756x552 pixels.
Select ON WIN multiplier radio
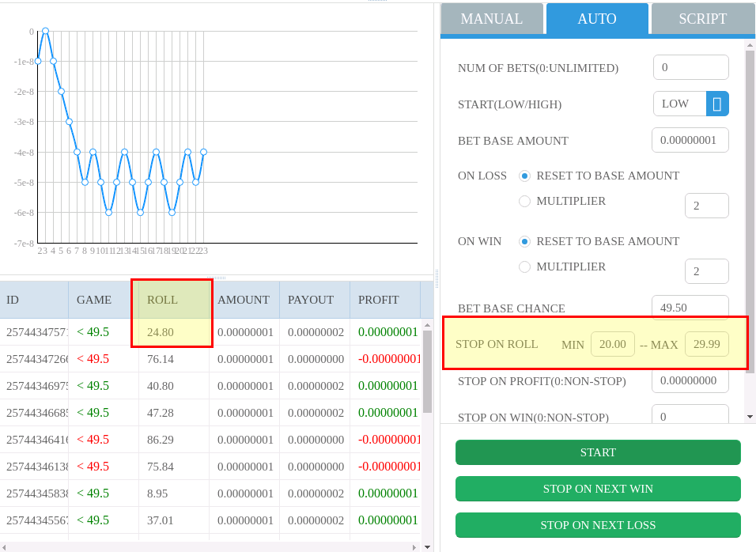pyautogui.click(x=524, y=267)
